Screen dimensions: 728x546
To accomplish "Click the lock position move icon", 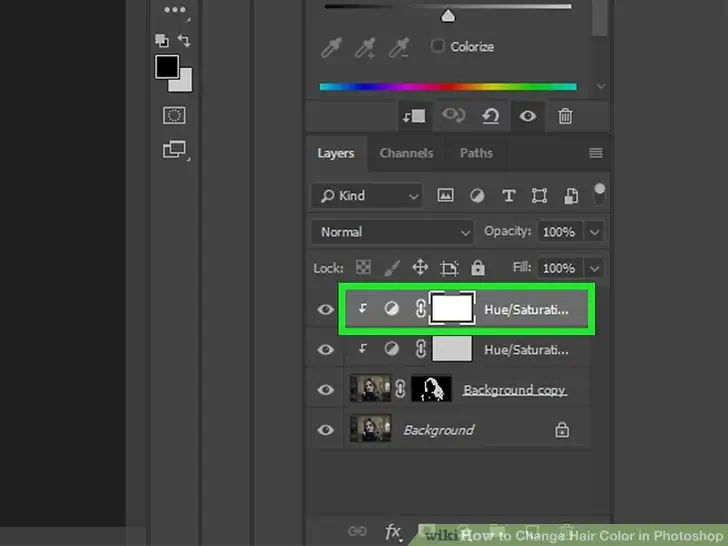I will pyautogui.click(x=420, y=268).
